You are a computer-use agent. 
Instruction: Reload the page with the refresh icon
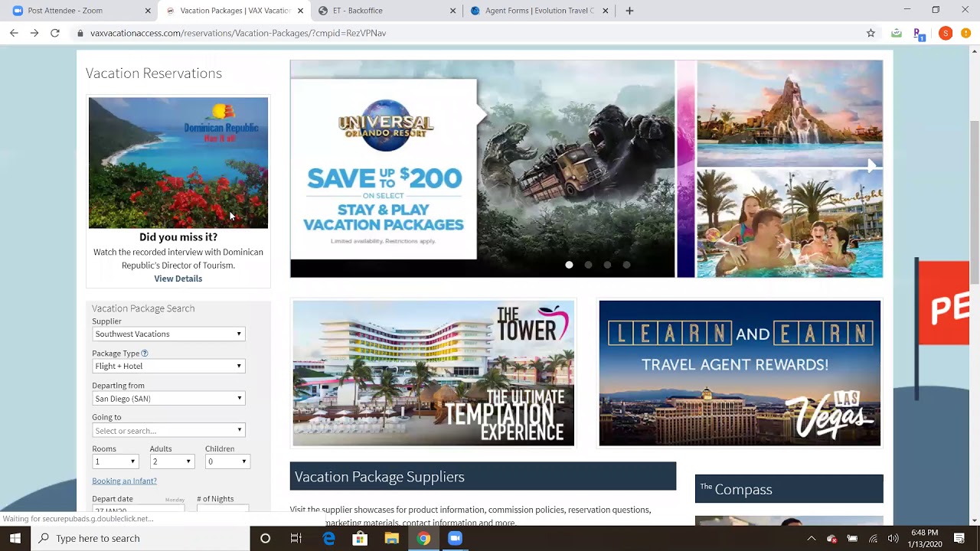coord(55,33)
